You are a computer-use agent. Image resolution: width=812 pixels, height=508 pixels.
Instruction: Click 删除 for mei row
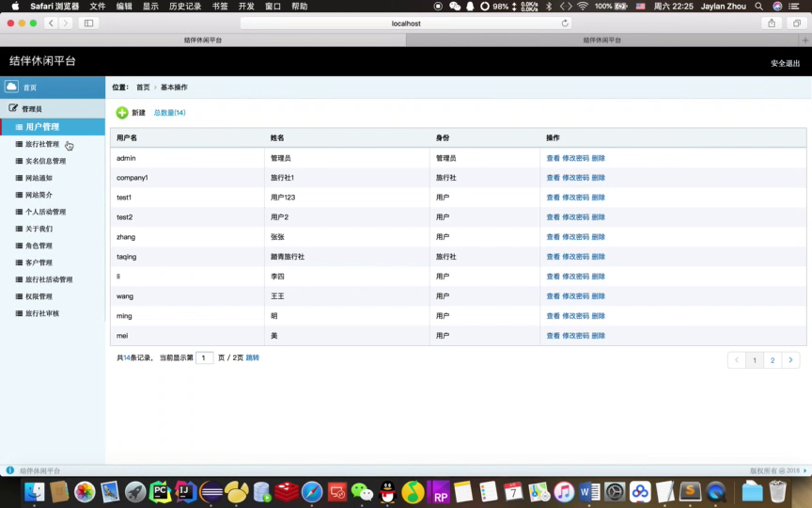[598, 336]
